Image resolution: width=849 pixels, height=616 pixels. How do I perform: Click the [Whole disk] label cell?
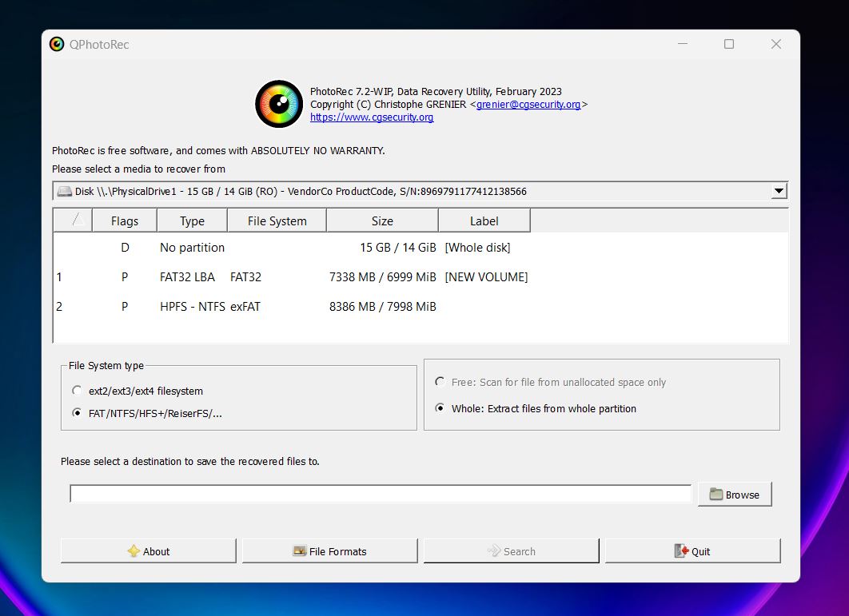(477, 248)
